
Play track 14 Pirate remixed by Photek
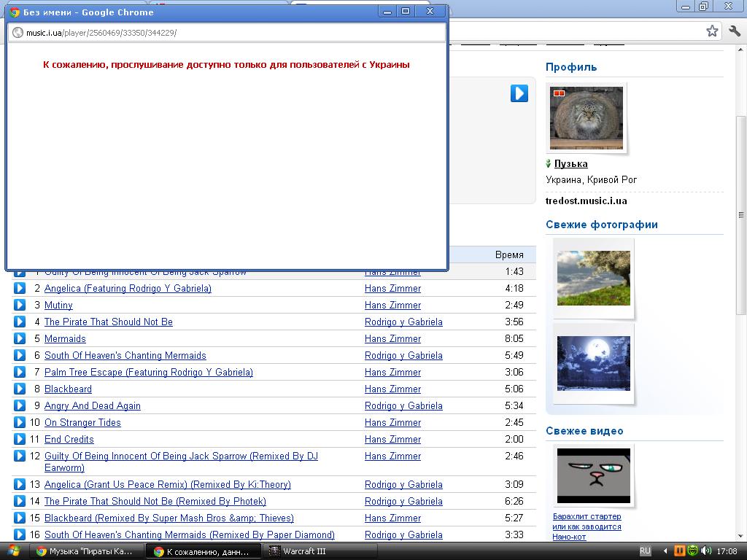click(x=20, y=501)
